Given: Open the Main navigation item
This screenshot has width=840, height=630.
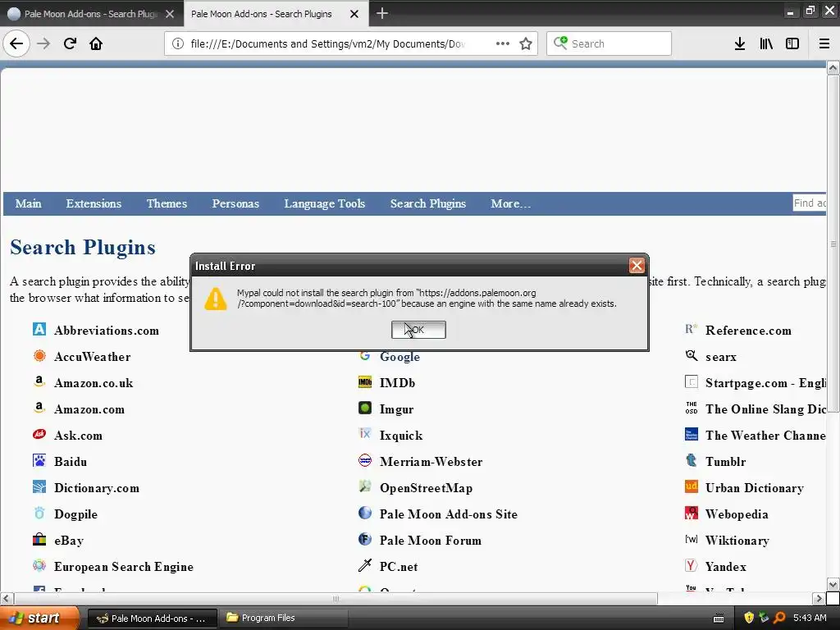Looking at the screenshot, I should tap(29, 203).
